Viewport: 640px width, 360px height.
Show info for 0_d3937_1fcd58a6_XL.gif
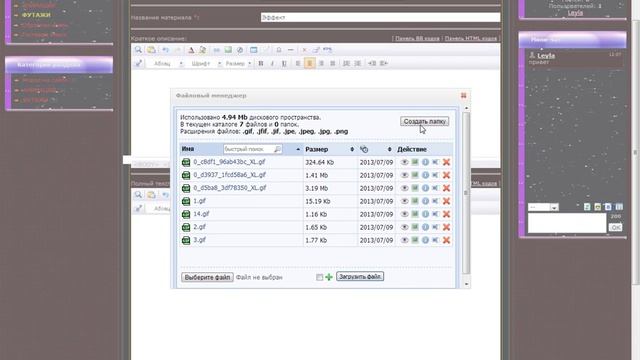(425, 175)
